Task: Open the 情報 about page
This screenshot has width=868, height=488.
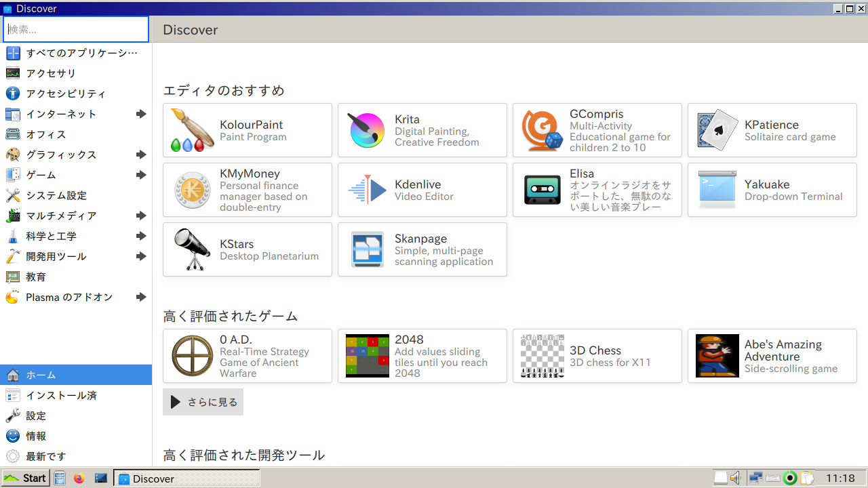Action: coord(76,436)
